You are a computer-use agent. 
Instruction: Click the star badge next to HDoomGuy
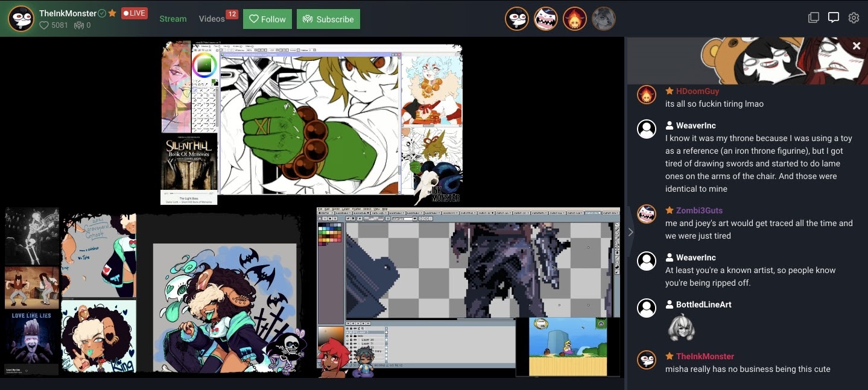(670, 91)
